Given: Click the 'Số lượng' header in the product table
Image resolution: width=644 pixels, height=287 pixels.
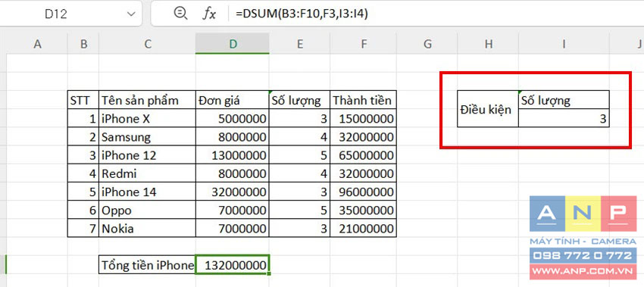Looking at the screenshot, I should click(299, 100).
